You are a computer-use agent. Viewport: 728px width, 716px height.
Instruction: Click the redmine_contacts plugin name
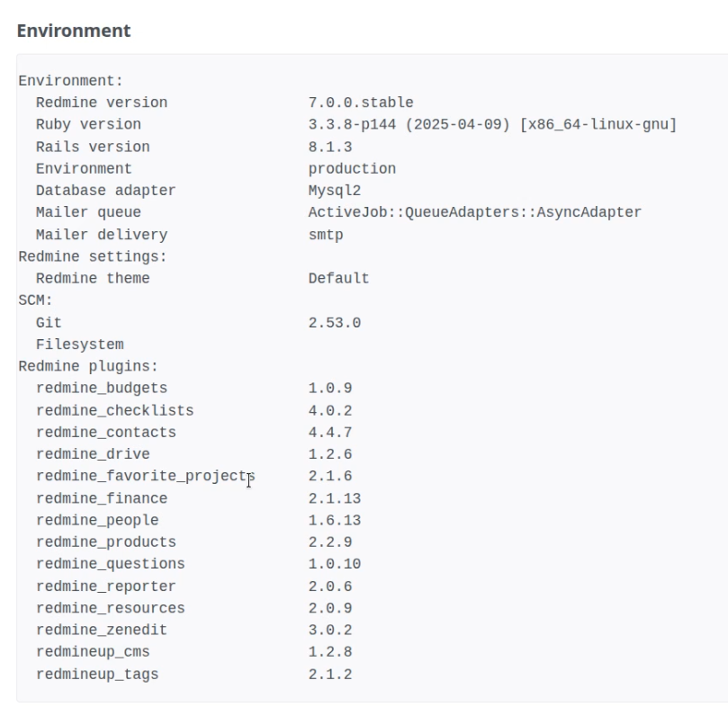[x=106, y=433]
